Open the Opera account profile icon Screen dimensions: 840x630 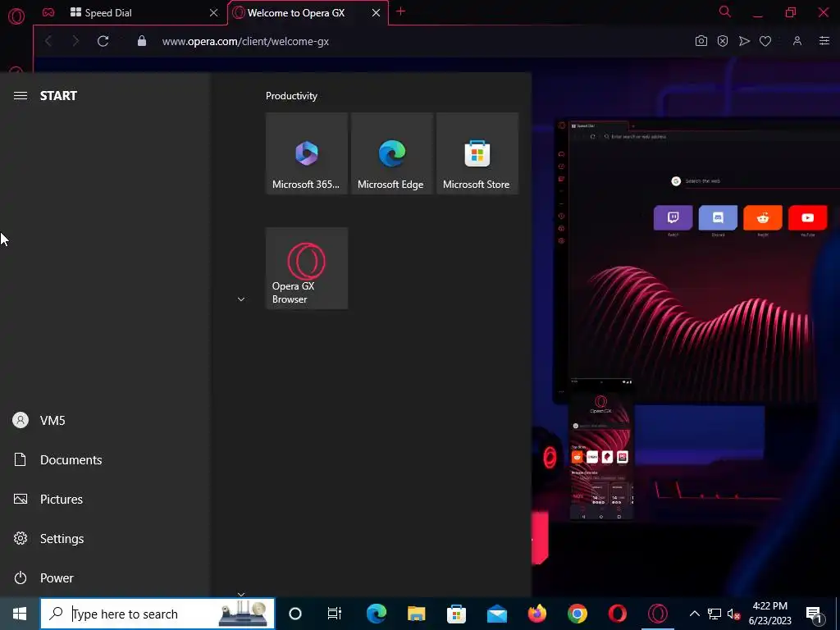(x=797, y=41)
